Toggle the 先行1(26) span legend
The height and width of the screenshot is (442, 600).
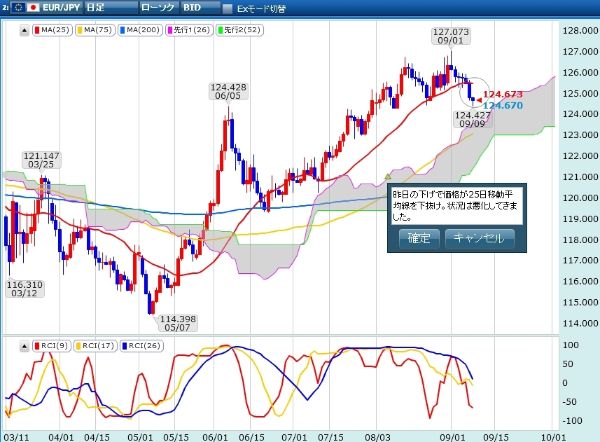(188, 30)
